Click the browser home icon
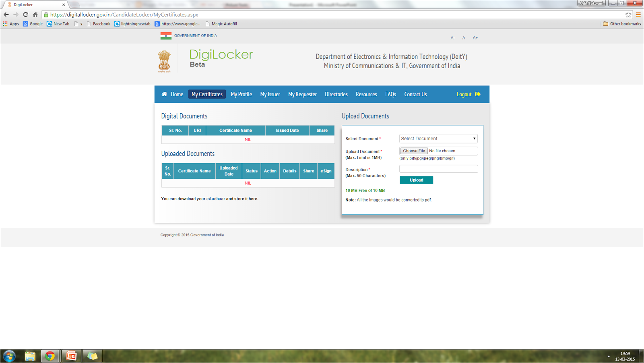Viewport: 644px width, 363px height. point(35,15)
